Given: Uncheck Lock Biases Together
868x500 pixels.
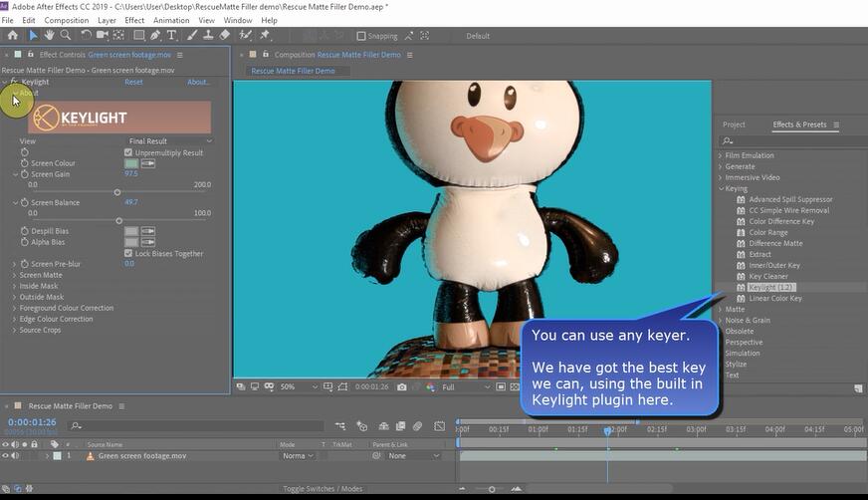Looking at the screenshot, I should point(128,253).
